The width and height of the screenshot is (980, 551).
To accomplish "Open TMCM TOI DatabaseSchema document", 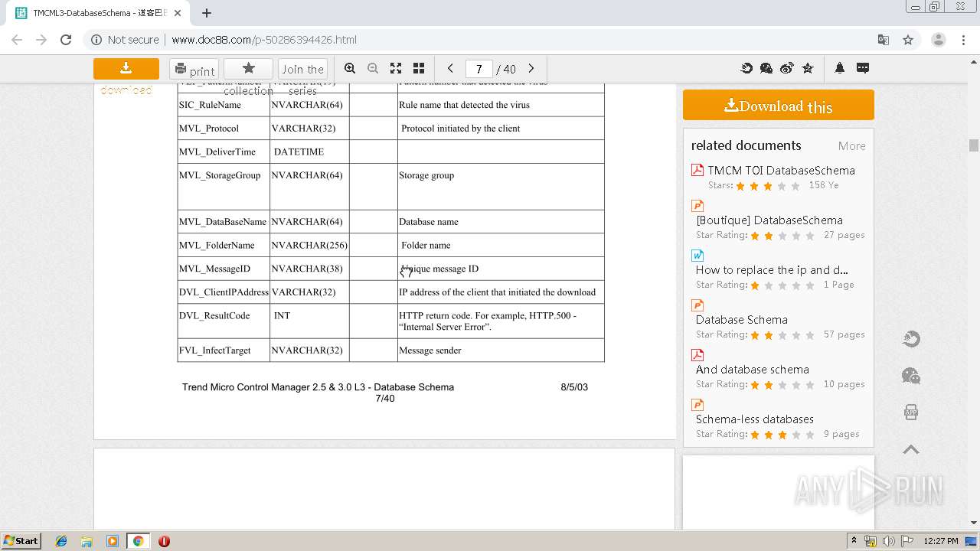I will [781, 171].
